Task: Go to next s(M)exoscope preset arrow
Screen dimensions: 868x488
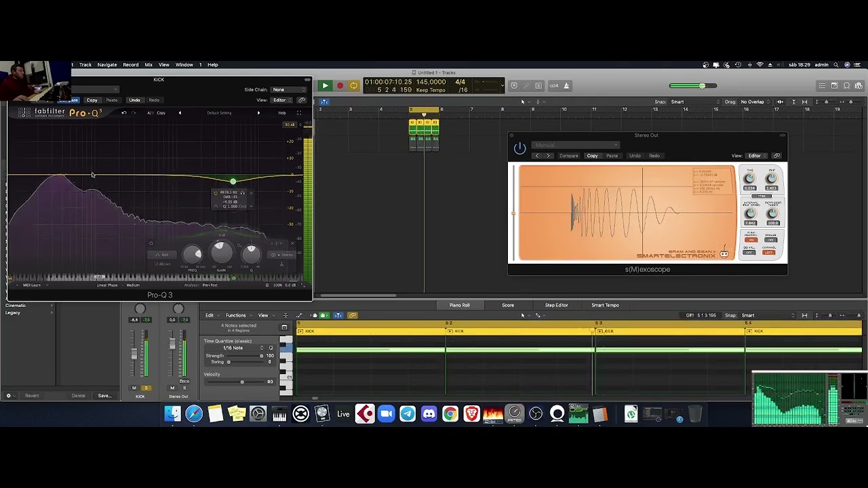Action: 548,156
